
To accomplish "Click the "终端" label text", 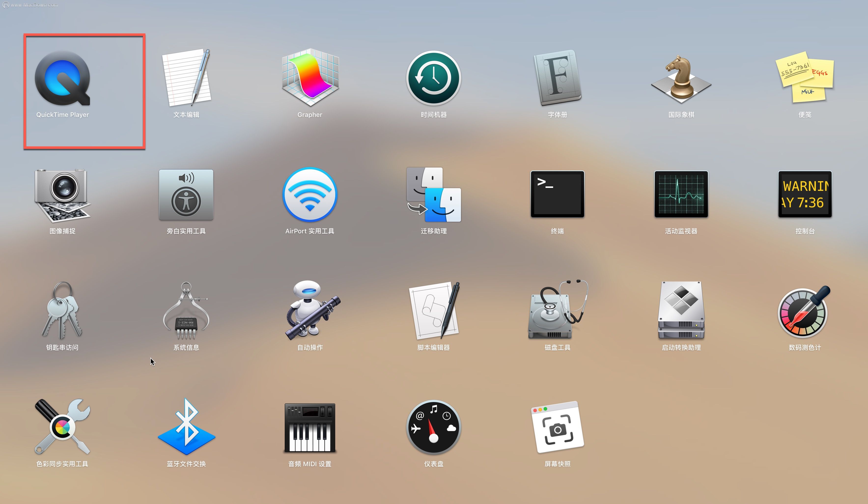I will coord(557,231).
